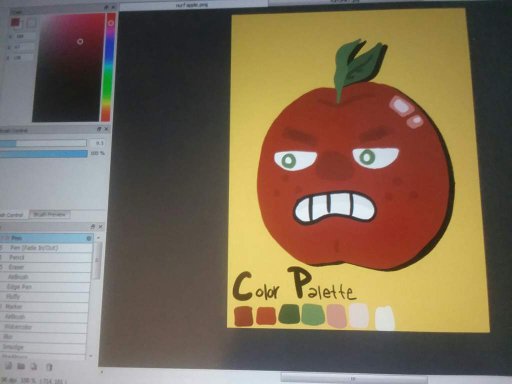Select the transparent background color swatch
Image resolution: width=512 pixels, height=384 pixels.
(32, 23)
